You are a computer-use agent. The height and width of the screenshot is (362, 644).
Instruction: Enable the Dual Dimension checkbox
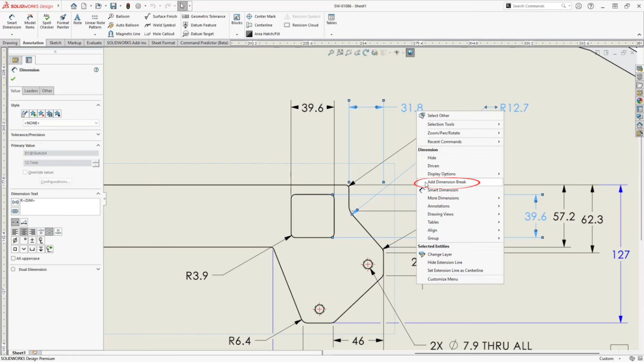[14, 269]
